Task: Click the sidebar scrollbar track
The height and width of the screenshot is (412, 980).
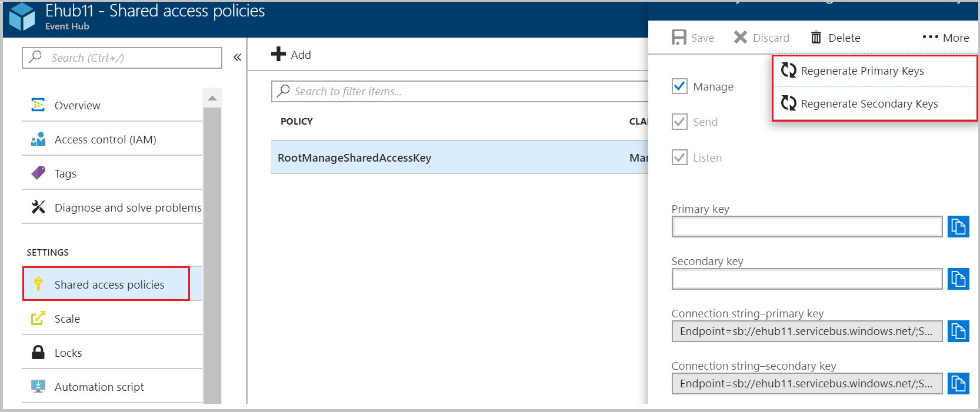Action: (212, 255)
